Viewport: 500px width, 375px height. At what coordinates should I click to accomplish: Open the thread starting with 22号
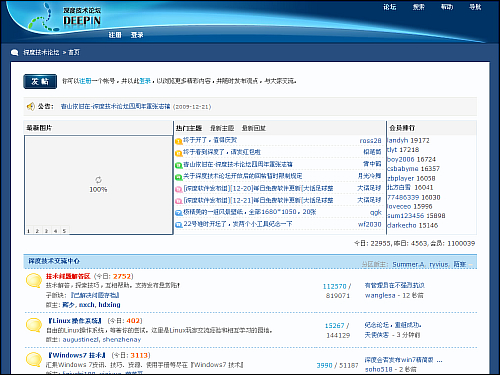238,224
